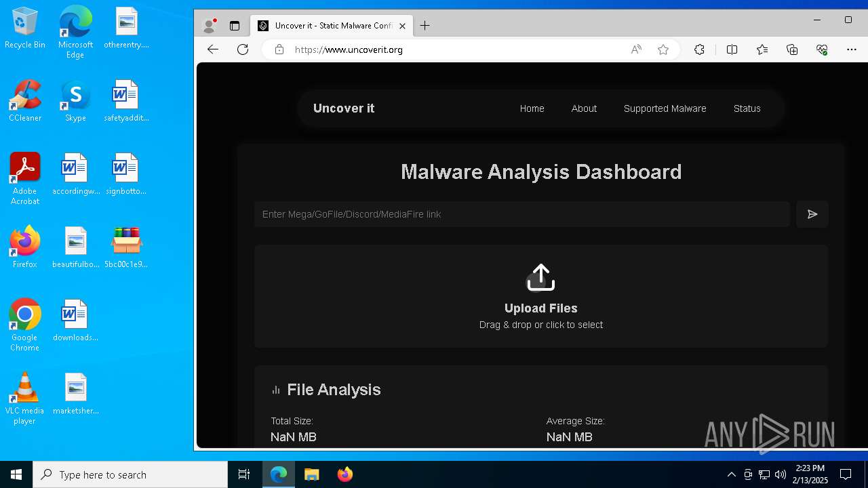The width and height of the screenshot is (868, 488).
Task: Select the downloads Word document
Action: (x=75, y=321)
